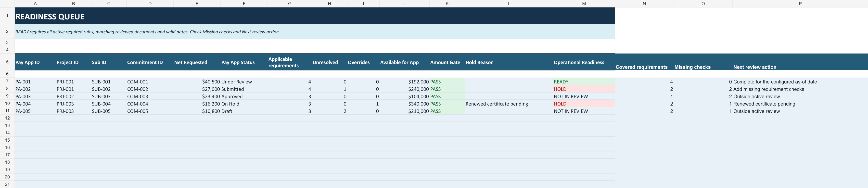Select Outside active review cell for PA-005
Image resolution: width=868 pixels, height=188 pixels.
click(x=800, y=111)
